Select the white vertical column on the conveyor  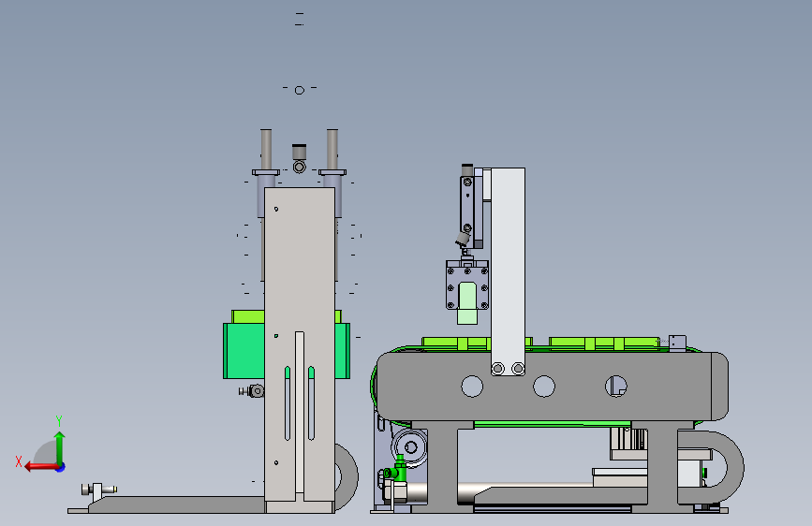[x=508, y=270]
